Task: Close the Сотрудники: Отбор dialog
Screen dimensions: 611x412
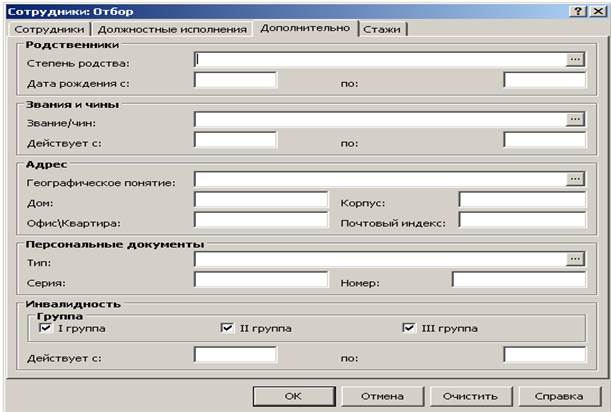Action: 598,11
